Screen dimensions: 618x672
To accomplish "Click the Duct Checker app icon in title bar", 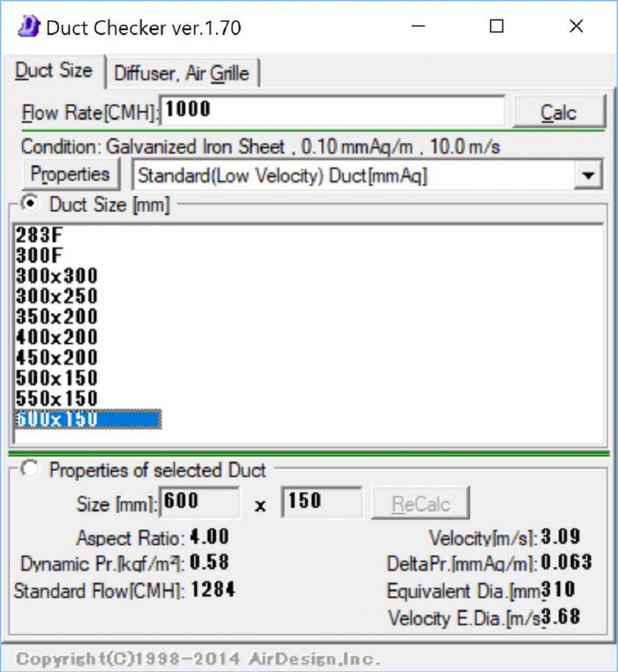I will click(28, 27).
